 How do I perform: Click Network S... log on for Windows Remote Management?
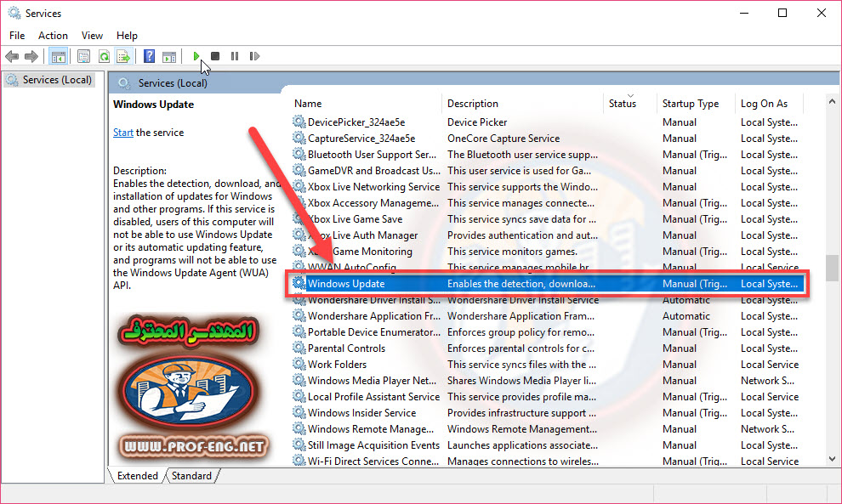point(767,429)
